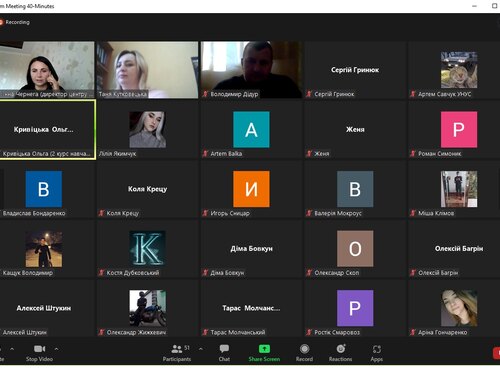Click the green Share Screen icon
Image resolution: width=500 pixels, height=370 pixels.
click(x=264, y=349)
